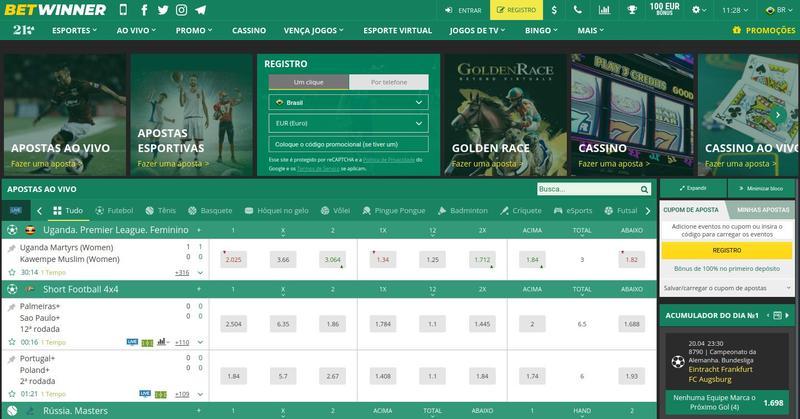Open Salvar/carregar o cupom de apostas dropdown
800x419 pixels.
click(727, 288)
